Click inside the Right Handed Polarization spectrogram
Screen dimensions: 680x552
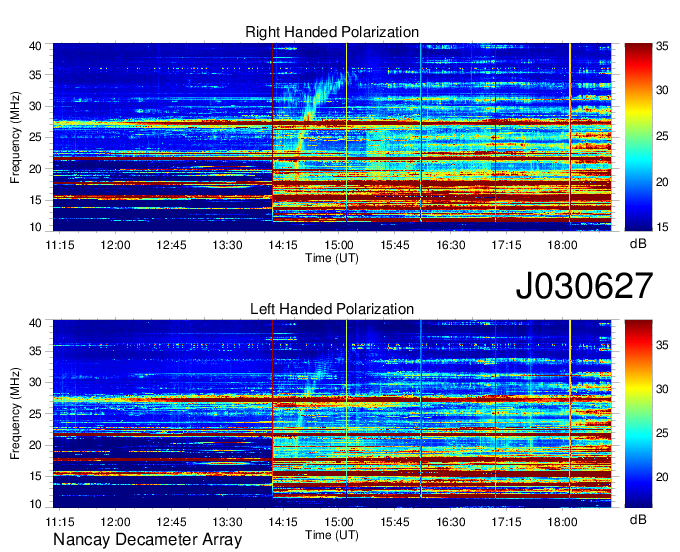click(332, 137)
